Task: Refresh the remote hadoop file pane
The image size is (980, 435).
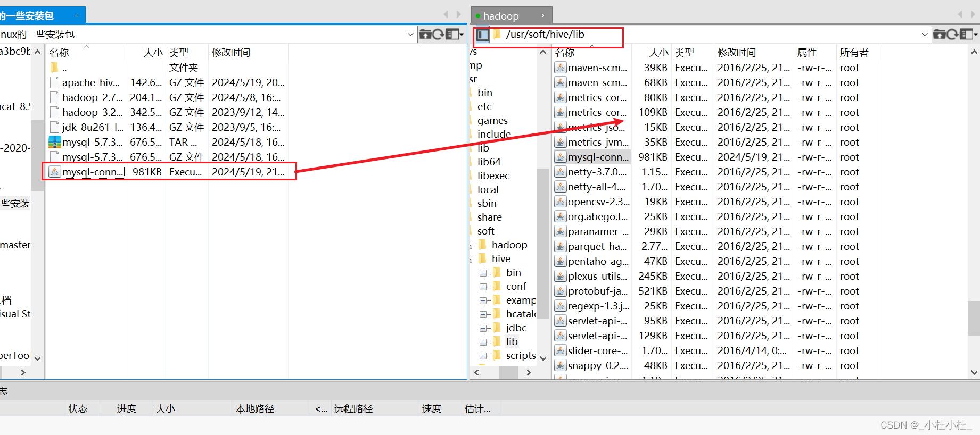Action: click(952, 35)
